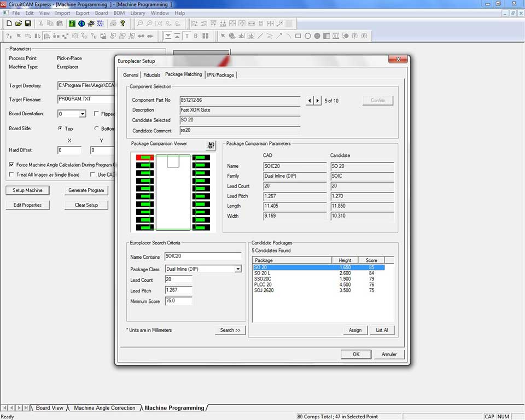Image resolution: width=525 pixels, height=420 pixels.
Task: Click the Save disk toolbar icon
Action: tap(27, 24)
